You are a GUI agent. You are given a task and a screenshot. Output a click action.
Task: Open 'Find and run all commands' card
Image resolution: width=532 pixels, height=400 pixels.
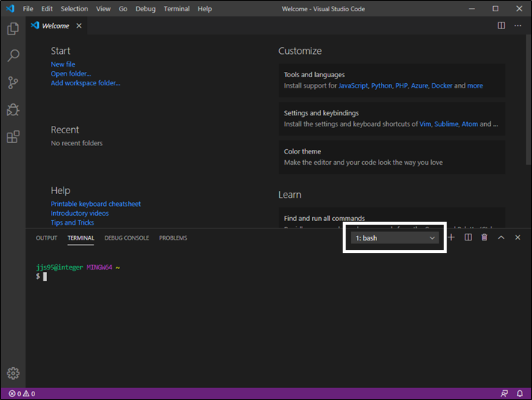coord(392,218)
